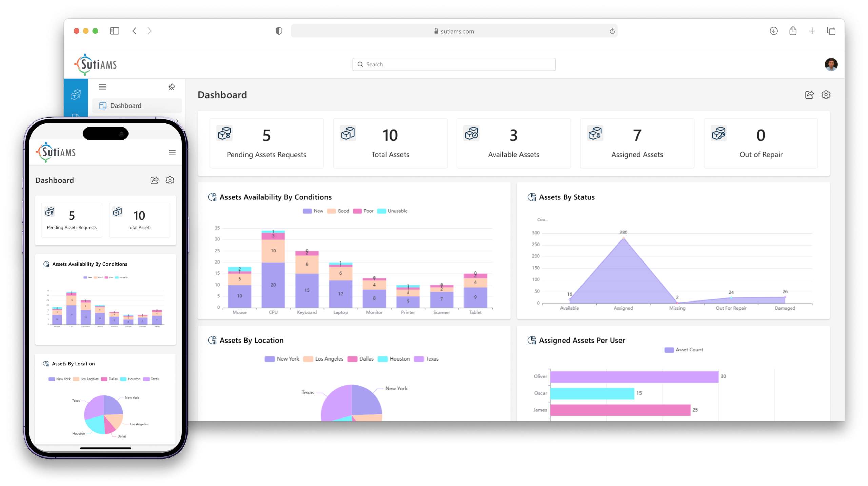
Task: Click the share icon on desktop Dashboard
Action: point(809,95)
